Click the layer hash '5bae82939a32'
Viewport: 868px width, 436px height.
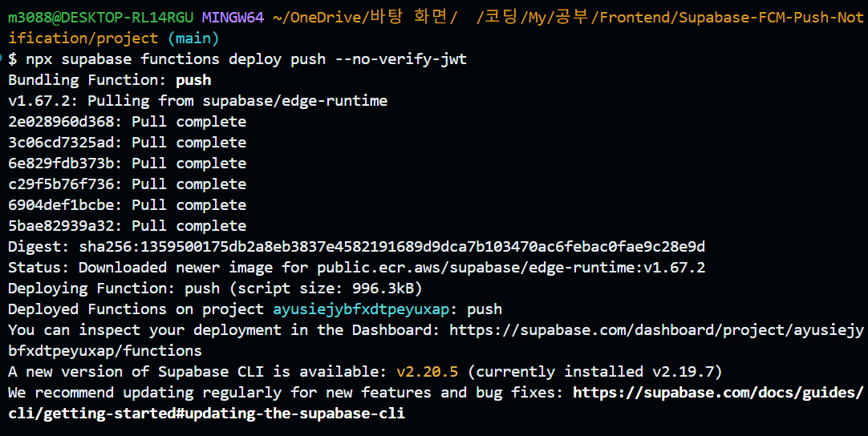[x=60, y=226]
